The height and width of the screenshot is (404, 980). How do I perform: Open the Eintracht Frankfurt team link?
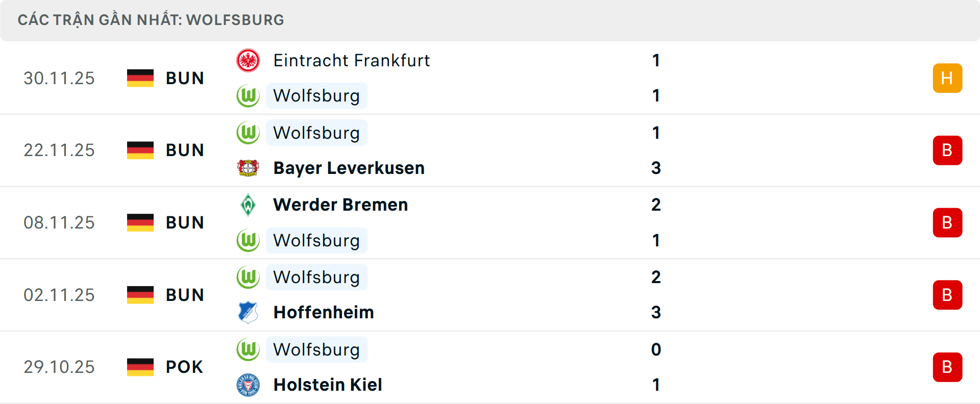coord(351,61)
